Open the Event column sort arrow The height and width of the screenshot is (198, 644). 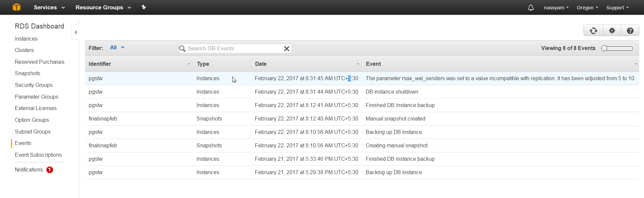[x=636, y=64]
